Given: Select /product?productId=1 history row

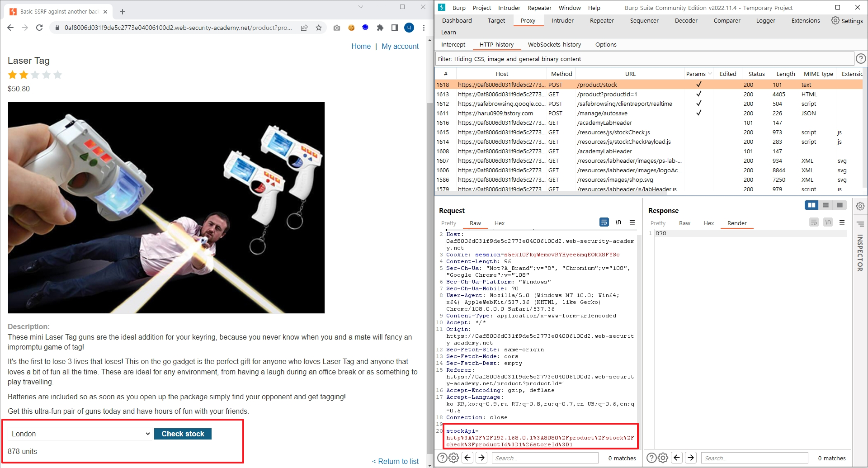Looking at the screenshot, I should (649, 94).
